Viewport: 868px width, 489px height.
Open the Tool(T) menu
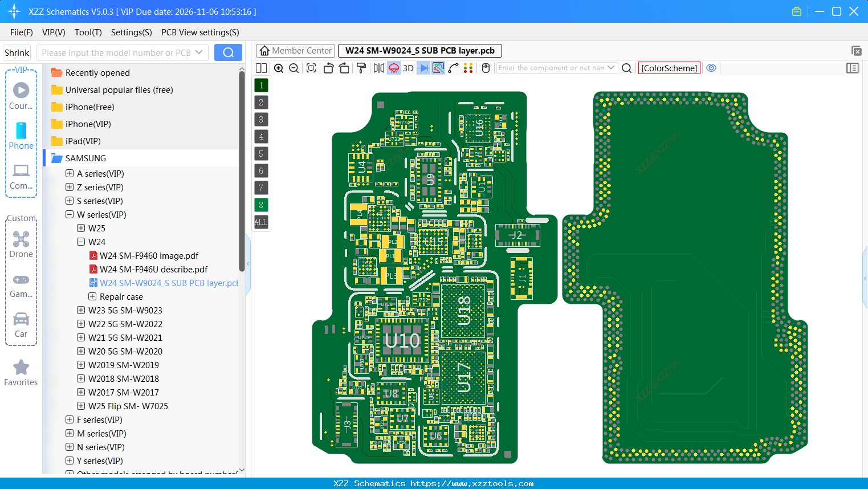tap(88, 32)
